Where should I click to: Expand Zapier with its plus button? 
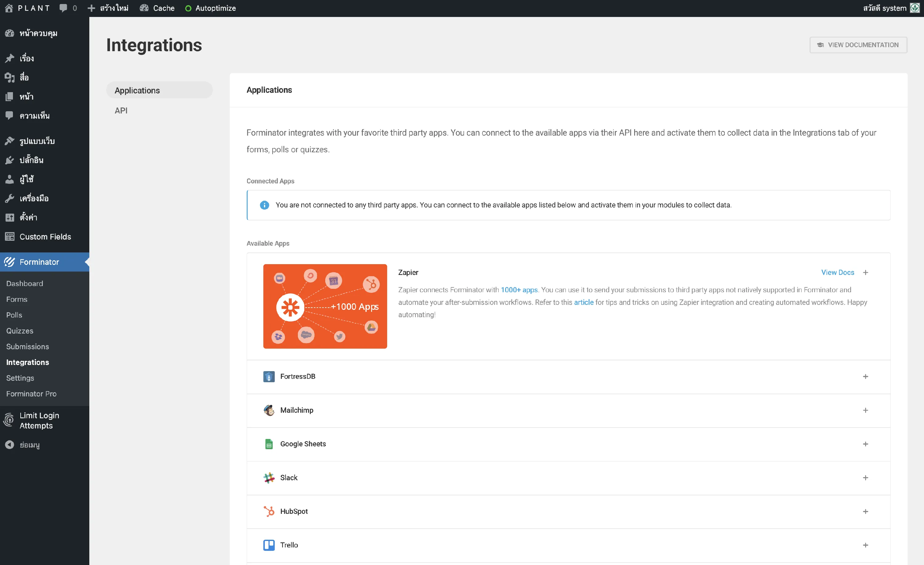click(x=865, y=272)
